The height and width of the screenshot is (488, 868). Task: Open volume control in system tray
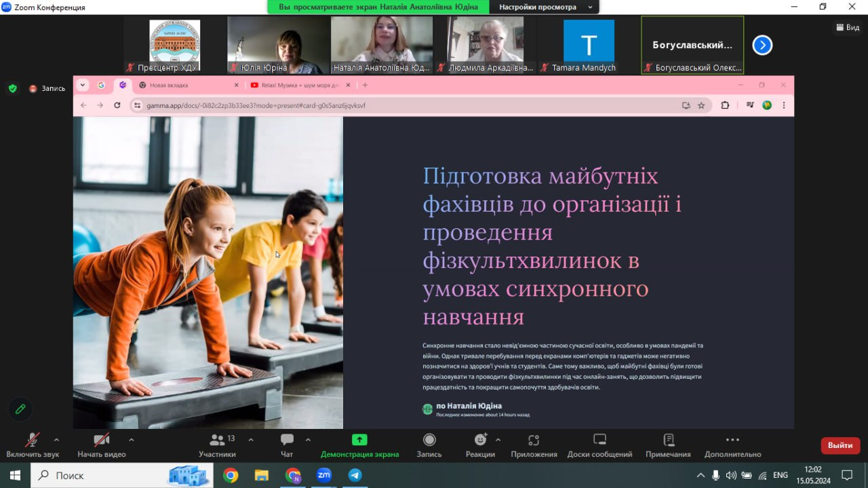tap(731, 475)
